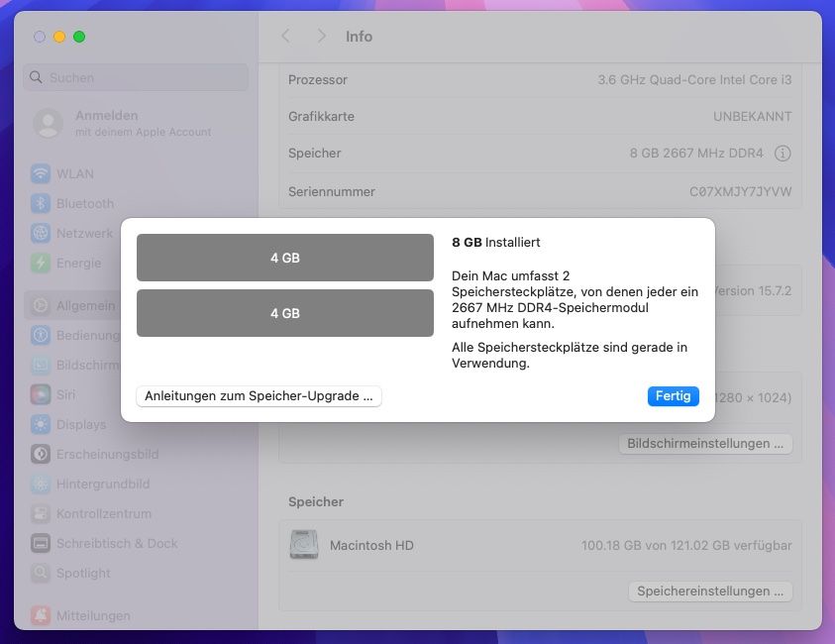Click the Displays sun icon
This screenshot has width=835, height=644.
(41, 424)
